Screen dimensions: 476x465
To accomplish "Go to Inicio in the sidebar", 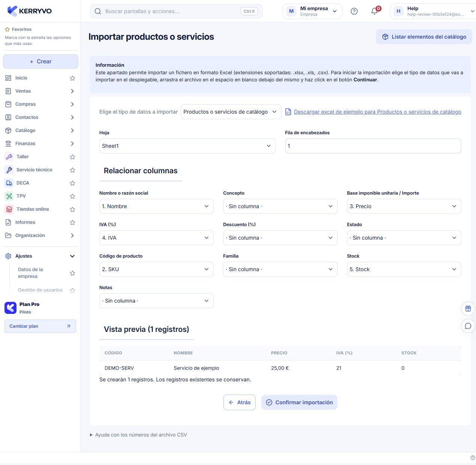I will point(21,78).
